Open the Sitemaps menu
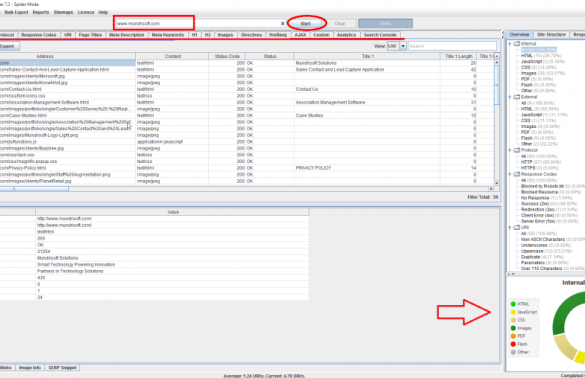The image size is (585, 378). (x=63, y=12)
